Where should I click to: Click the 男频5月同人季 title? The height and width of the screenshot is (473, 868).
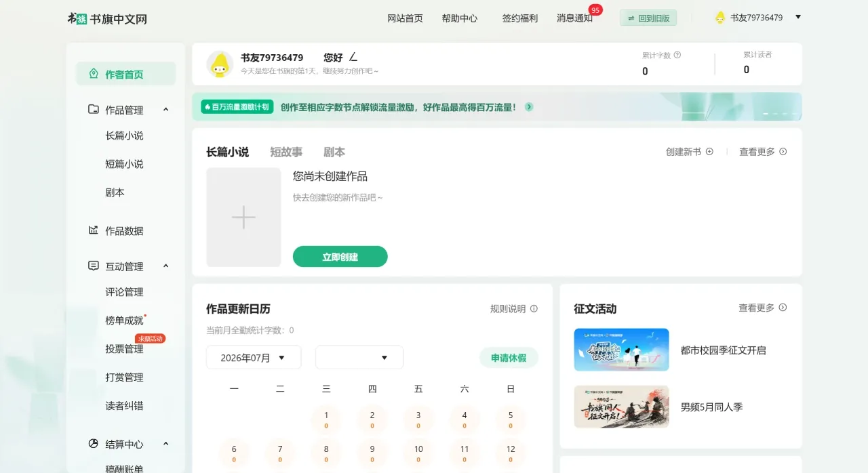tap(711, 407)
